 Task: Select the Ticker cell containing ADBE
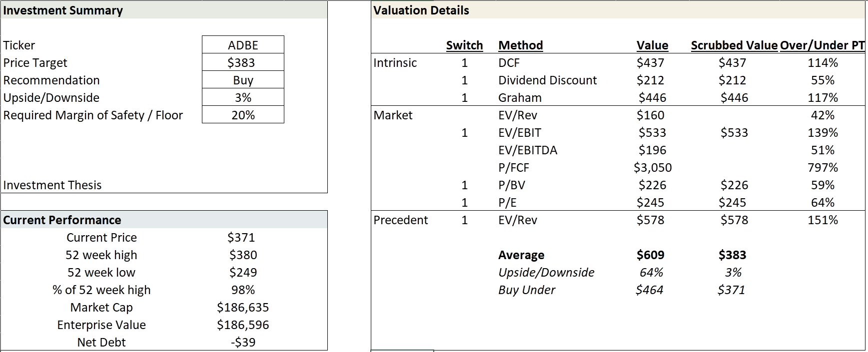pyautogui.click(x=243, y=45)
